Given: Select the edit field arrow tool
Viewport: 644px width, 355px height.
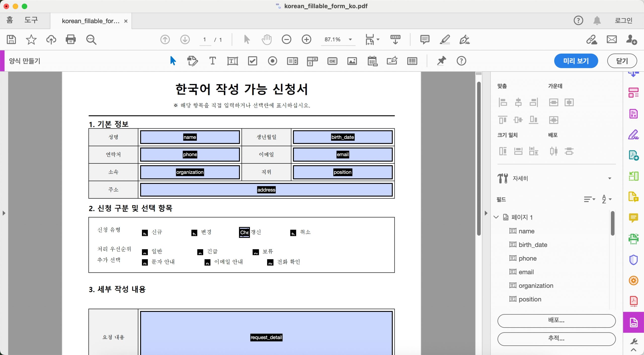Looking at the screenshot, I should pos(173,61).
